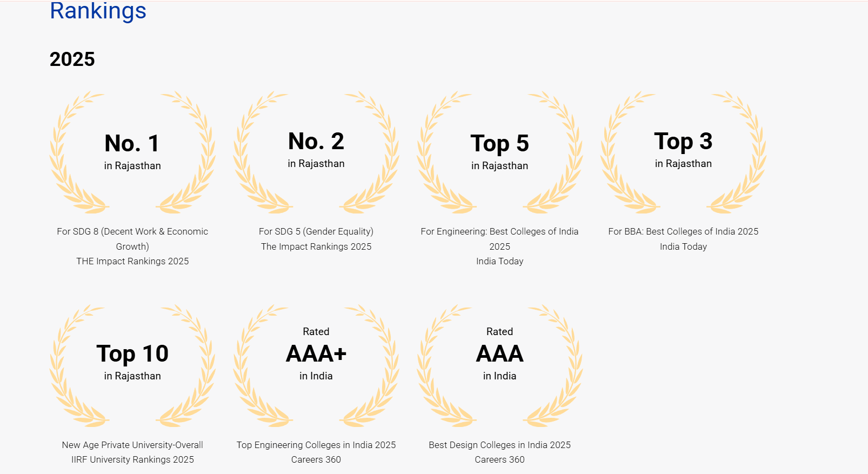Viewport: 868px width, 474px height.
Task: Click the SDG 5 Gender Equality description
Action: pos(316,231)
